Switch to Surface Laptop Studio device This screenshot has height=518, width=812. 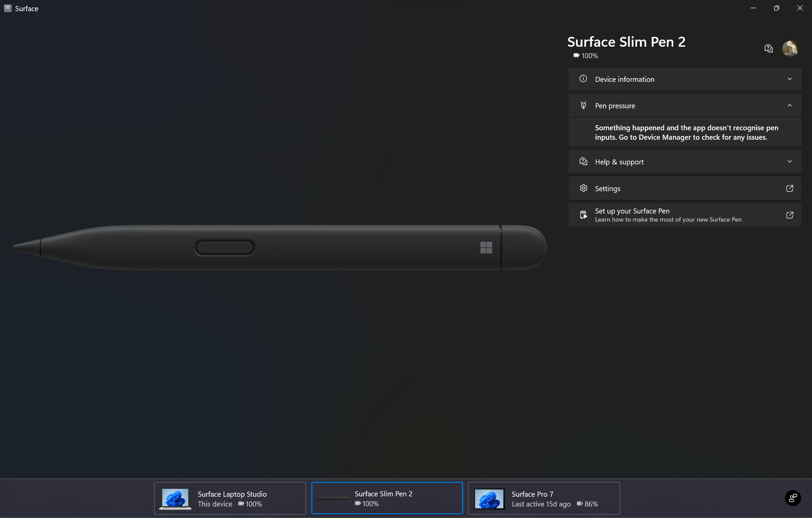click(x=230, y=498)
